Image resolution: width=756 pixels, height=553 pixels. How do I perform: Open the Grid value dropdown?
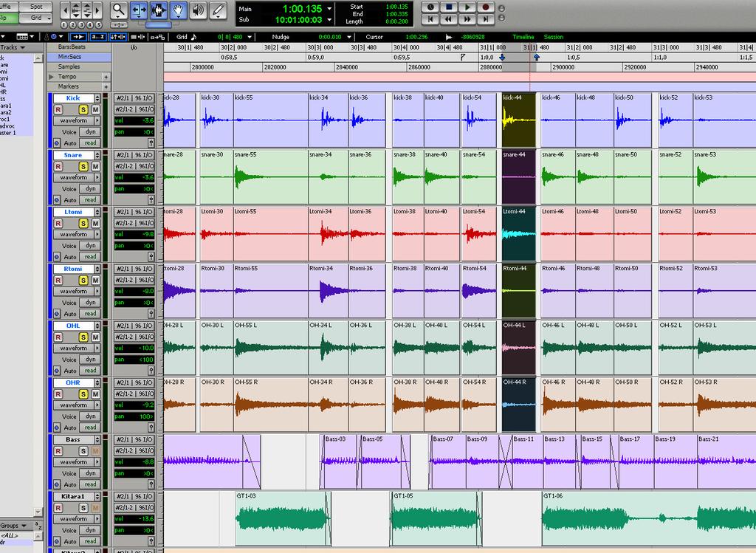pos(250,37)
